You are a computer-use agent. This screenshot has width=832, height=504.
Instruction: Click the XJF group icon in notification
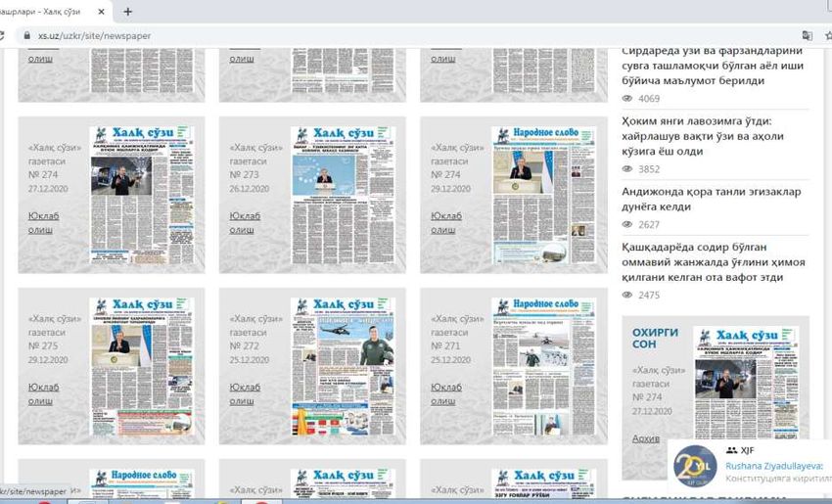click(x=732, y=450)
